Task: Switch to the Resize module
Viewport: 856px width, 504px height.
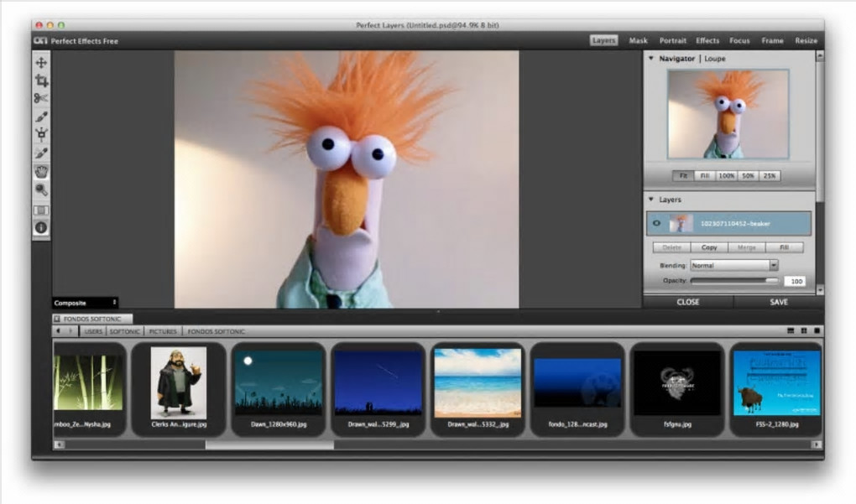Action: pos(806,40)
